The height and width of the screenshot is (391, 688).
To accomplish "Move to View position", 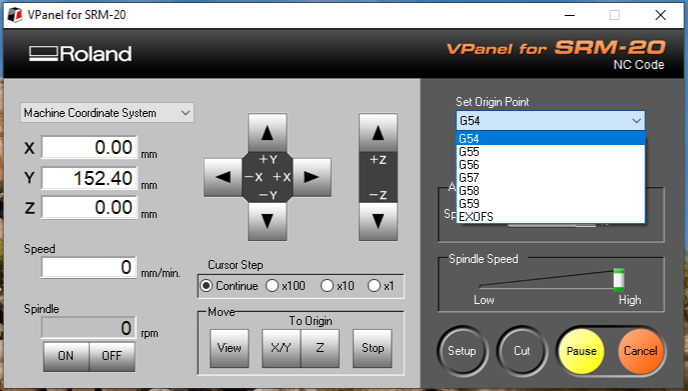I will click(x=229, y=348).
